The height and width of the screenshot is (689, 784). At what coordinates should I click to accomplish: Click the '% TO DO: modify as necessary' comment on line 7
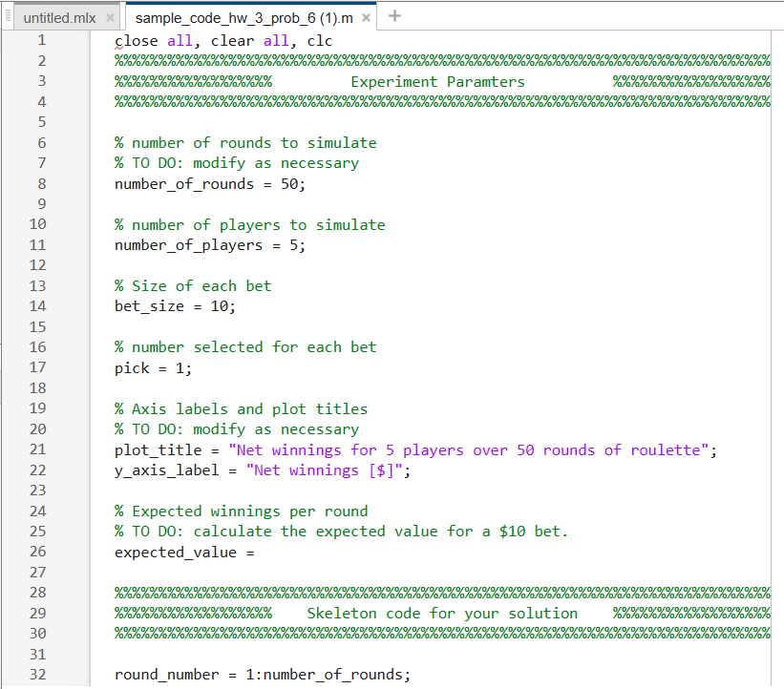click(237, 163)
